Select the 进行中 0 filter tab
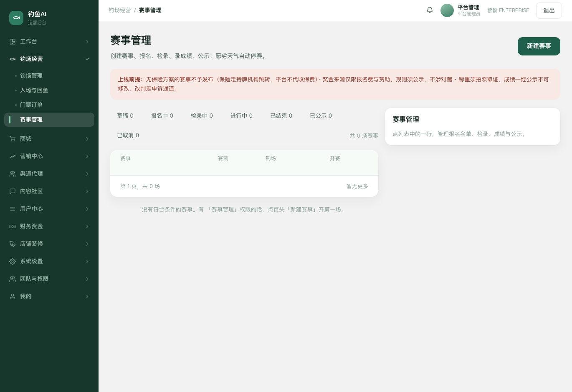Image resolution: width=572 pixels, height=392 pixels. [x=241, y=116]
